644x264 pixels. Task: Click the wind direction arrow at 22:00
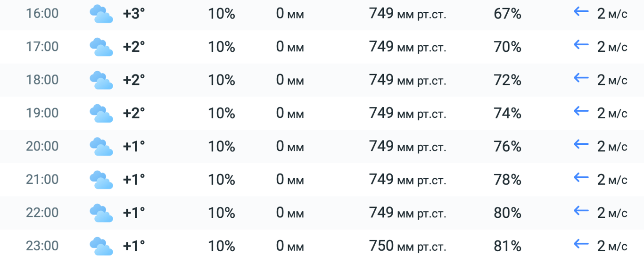pyautogui.click(x=581, y=211)
